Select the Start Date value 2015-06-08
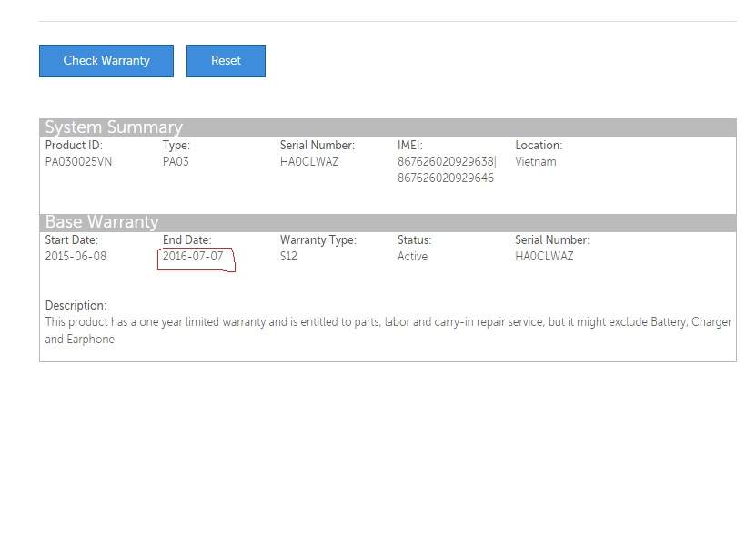The height and width of the screenshot is (559, 756). tap(76, 256)
